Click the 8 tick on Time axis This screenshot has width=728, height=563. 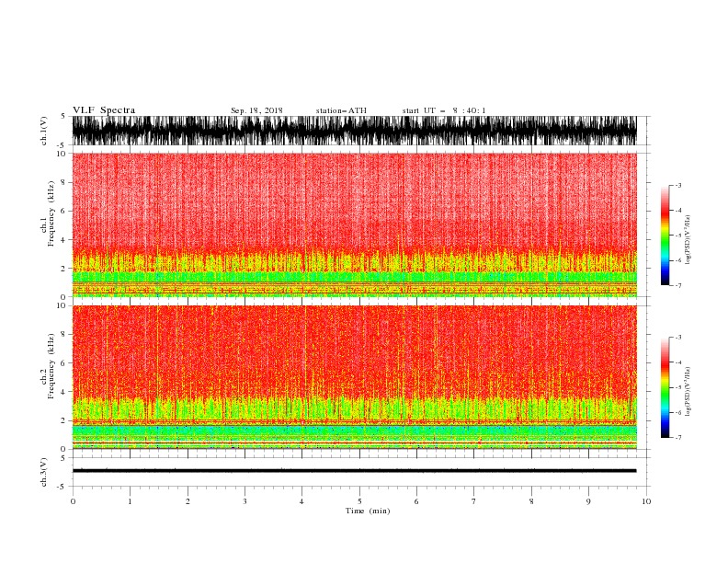[x=531, y=501]
